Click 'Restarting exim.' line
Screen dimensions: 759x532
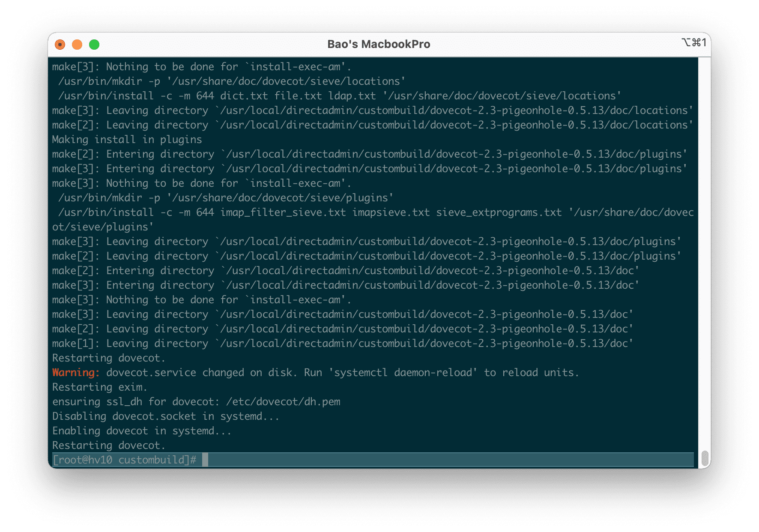[100, 387]
